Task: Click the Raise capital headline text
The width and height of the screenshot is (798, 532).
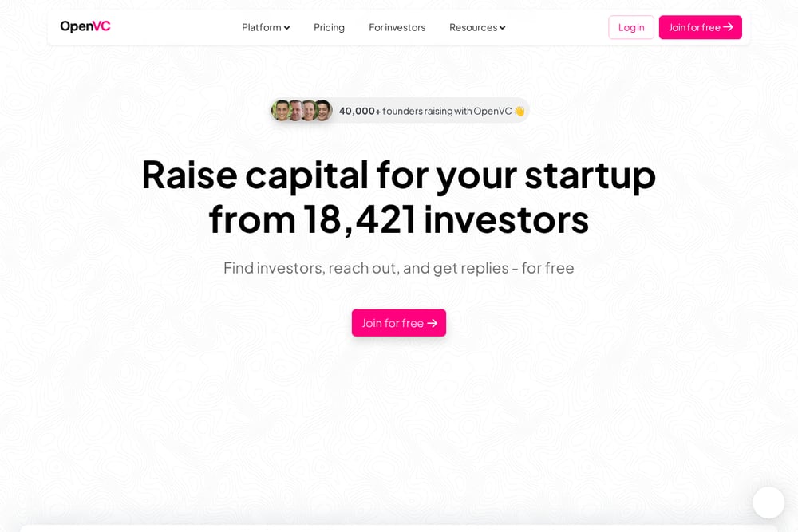Action: pos(398,197)
